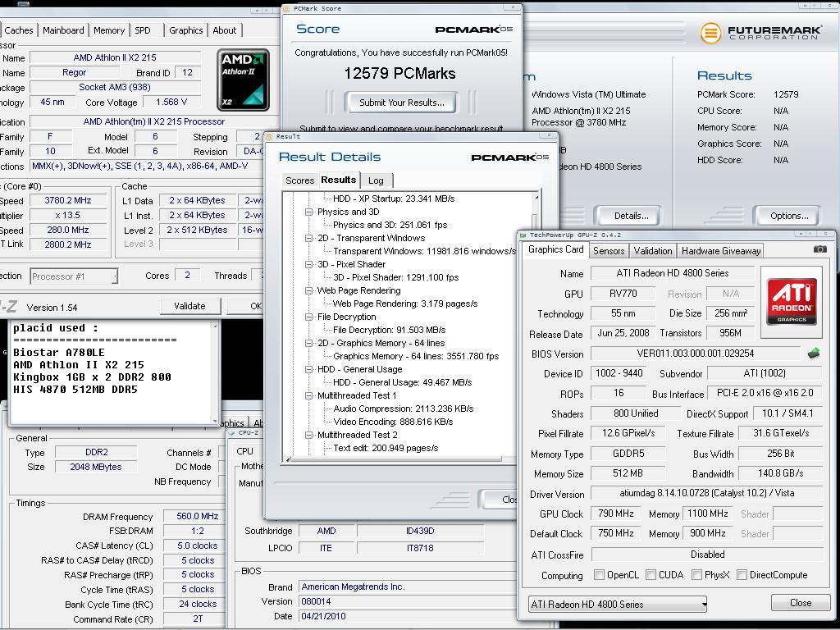Select 'HDD - XP Startup: 23.341 MB/s' row

point(394,199)
